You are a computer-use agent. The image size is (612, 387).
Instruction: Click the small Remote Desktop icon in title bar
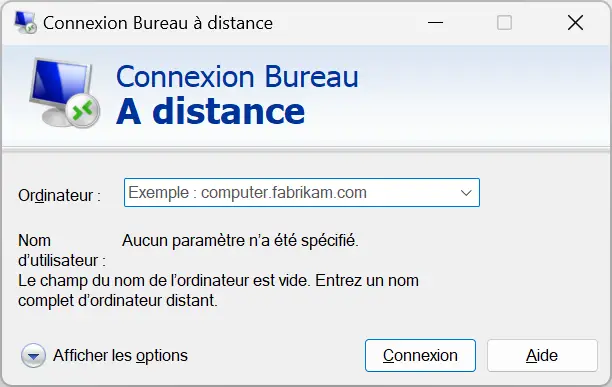pyautogui.click(x=25, y=22)
